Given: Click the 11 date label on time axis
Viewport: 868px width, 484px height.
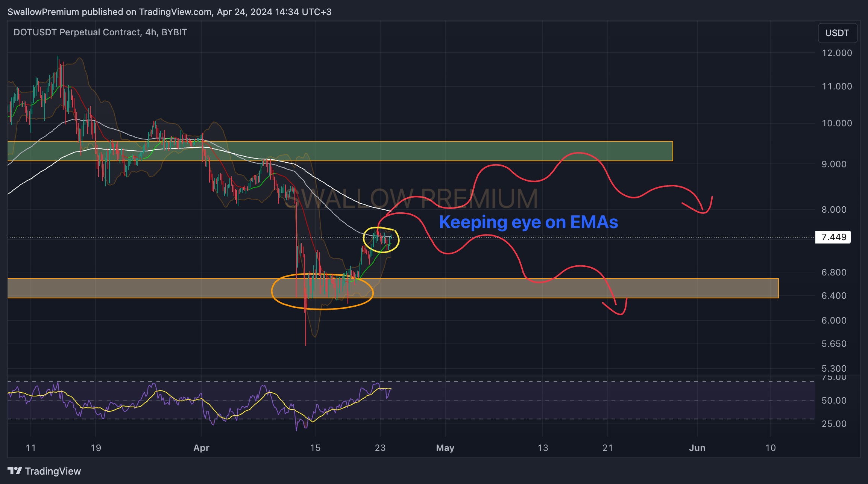Looking at the screenshot, I should click(x=31, y=448).
